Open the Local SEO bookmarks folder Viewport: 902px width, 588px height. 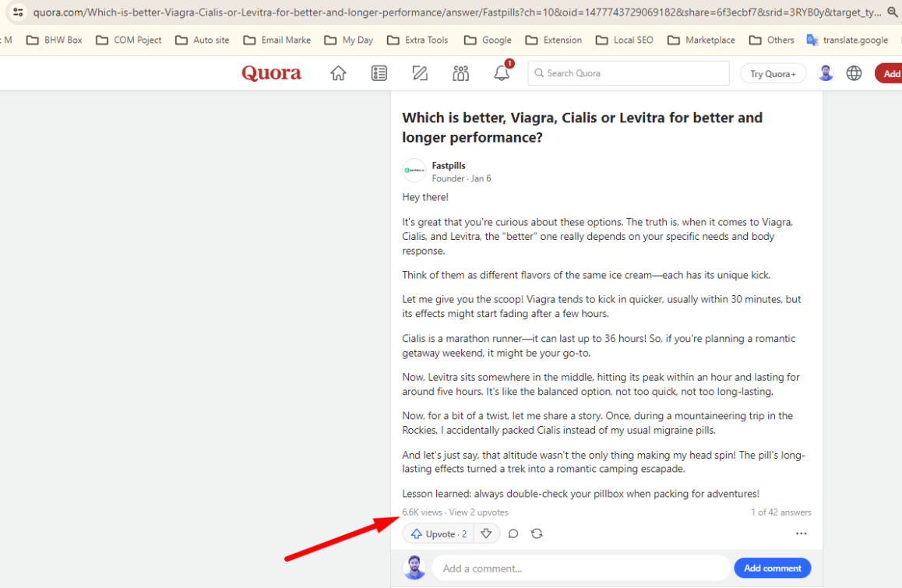pyautogui.click(x=625, y=40)
